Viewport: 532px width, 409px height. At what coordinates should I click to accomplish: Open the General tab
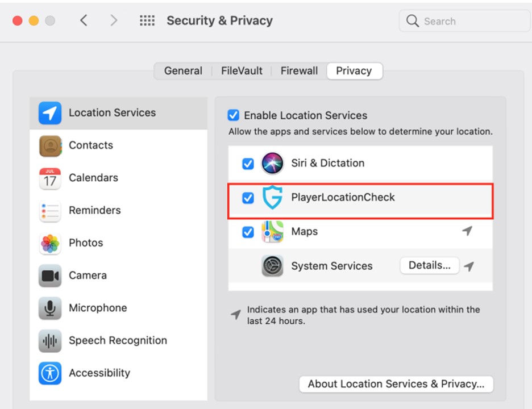tap(183, 71)
